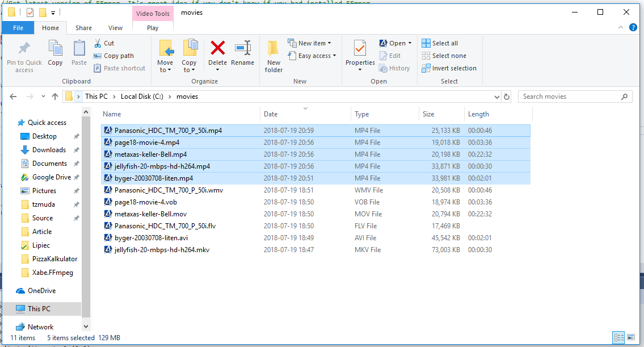Click This PC in the address bar
Screen dimensions: 644x347
[96, 97]
